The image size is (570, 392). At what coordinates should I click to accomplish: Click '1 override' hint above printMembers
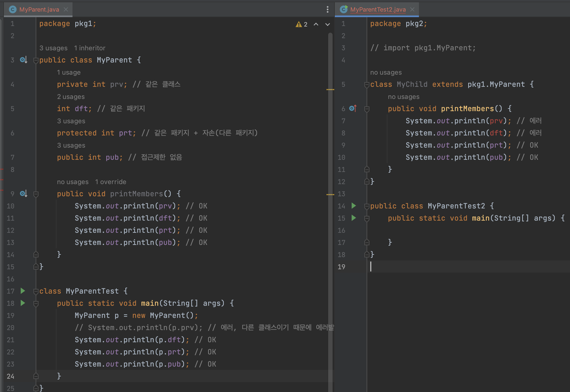coord(110,182)
